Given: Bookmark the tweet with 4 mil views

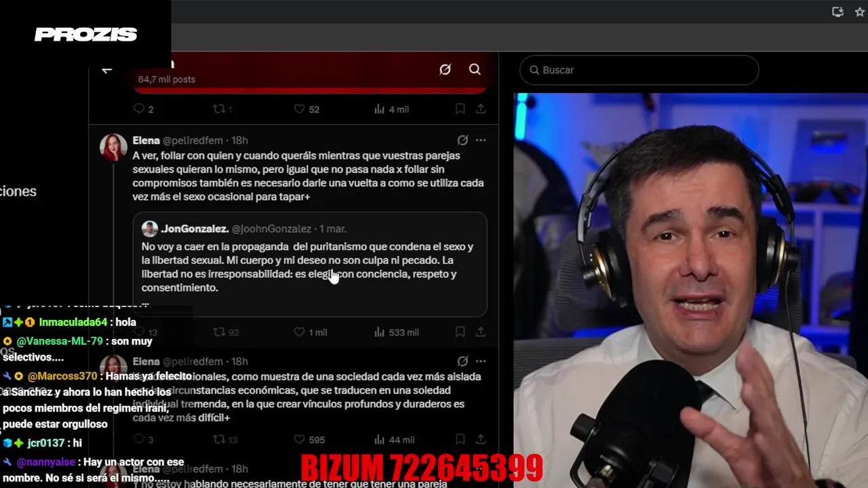Looking at the screenshot, I should [460, 108].
